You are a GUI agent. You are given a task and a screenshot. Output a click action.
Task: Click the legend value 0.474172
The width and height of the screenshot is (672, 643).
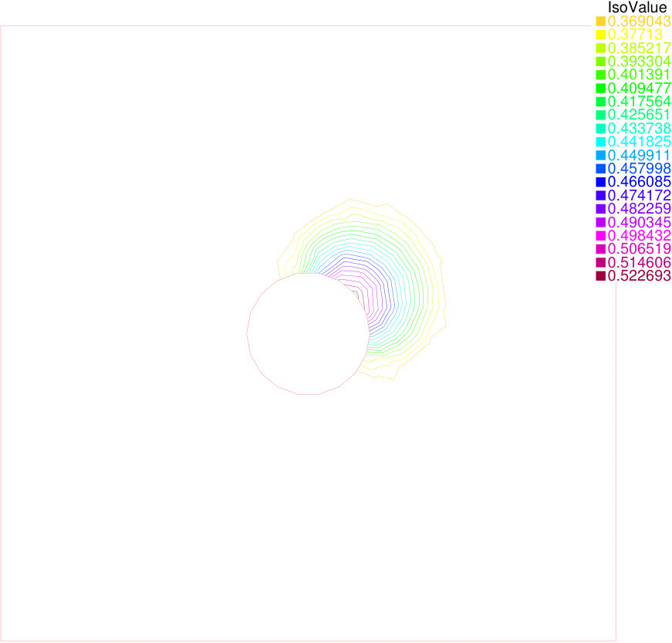[x=639, y=195]
